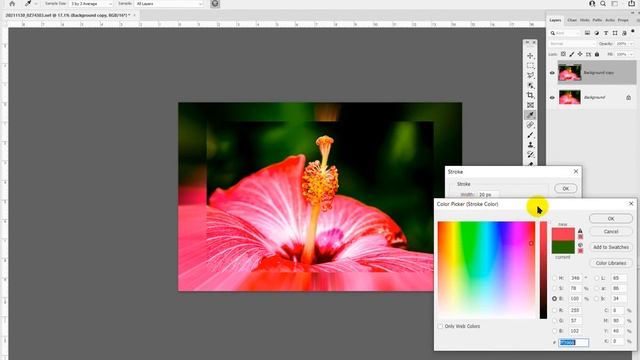Toggle the Show Sampling Ring button
This screenshot has height=360, width=640.
tap(215, 4)
